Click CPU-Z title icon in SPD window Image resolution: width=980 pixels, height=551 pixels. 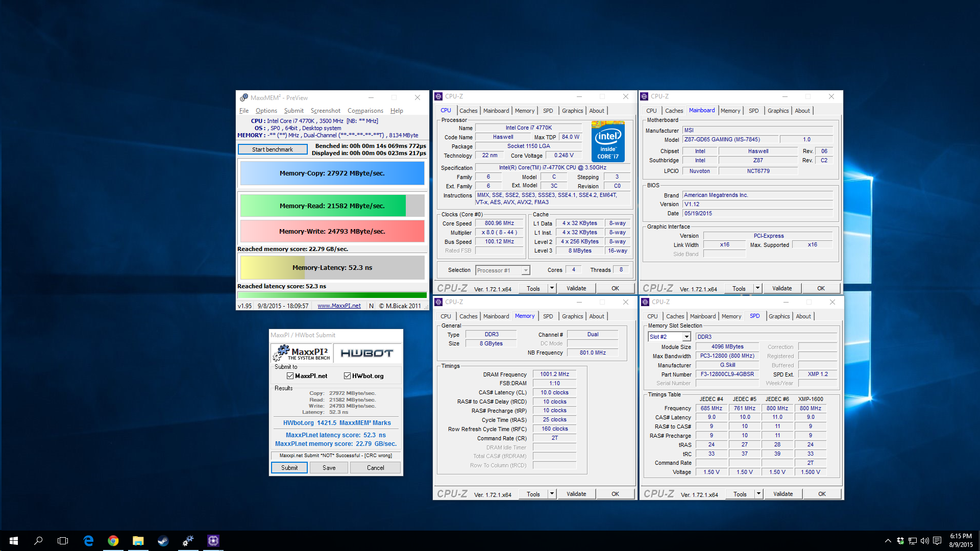pos(645,302)
